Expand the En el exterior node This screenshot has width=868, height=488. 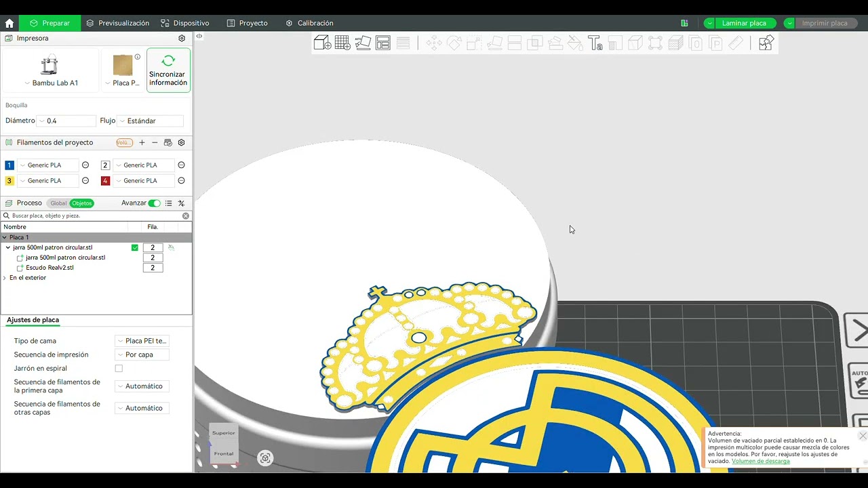[5, 278]
